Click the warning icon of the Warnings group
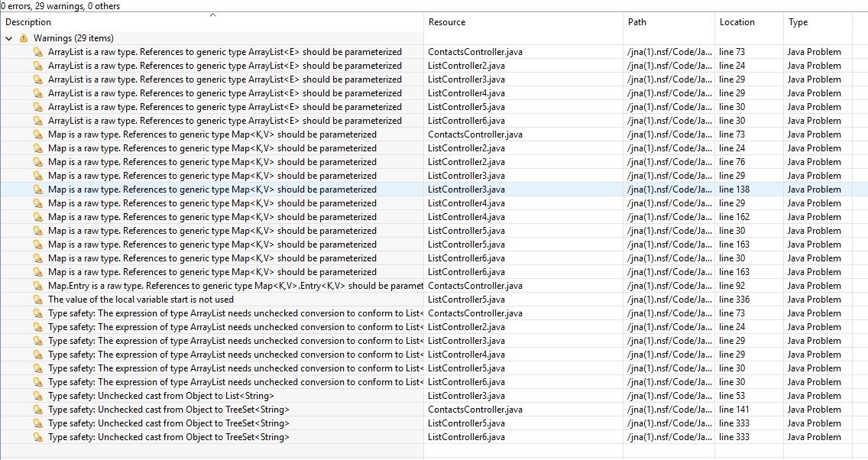The image size is (868, 460). 24,38
